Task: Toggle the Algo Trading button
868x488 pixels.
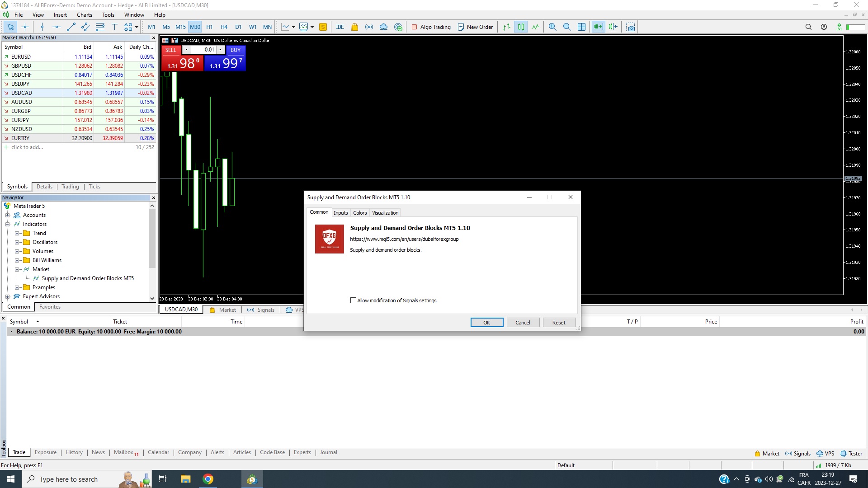Action: point(431,27)
